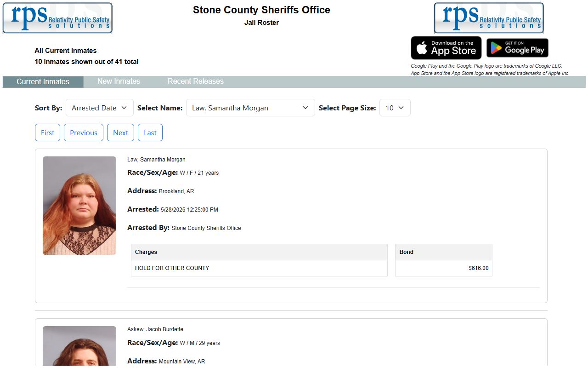The height and width of the screenshot is (368, 588).
Task: Jump to the Last page
Action: [x=150, y=132]
